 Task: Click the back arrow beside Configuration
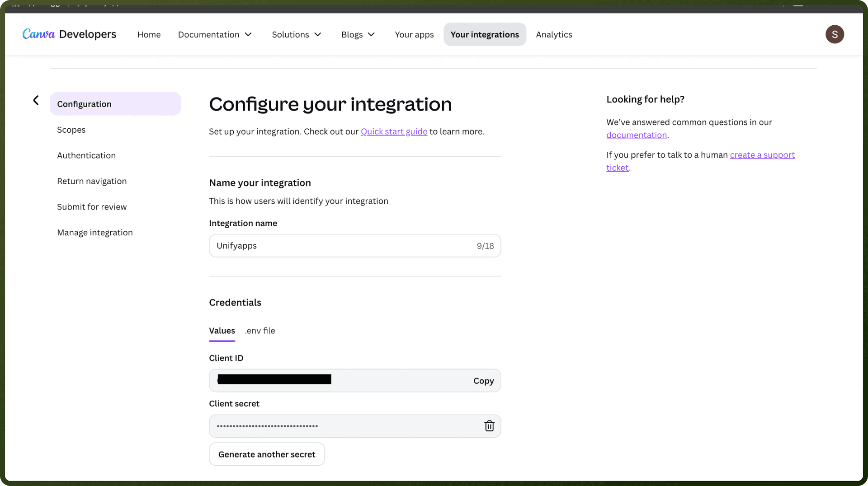pos(36,100)
